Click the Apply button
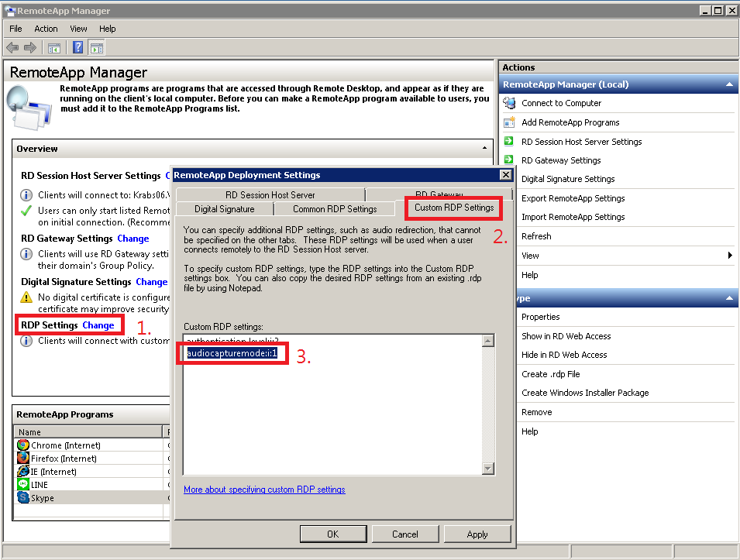Screen dimensions: 740x560 (x=477, y=534)
